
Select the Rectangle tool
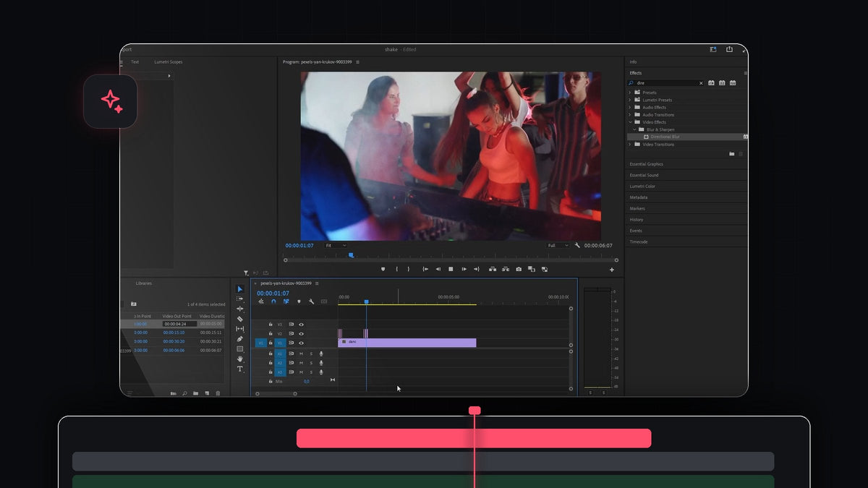click(240, 348)
